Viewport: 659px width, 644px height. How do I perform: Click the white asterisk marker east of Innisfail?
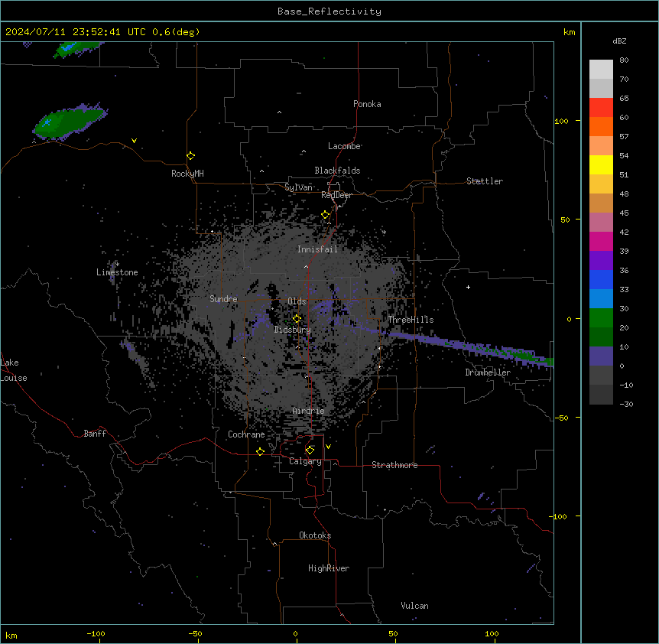click(x=384, y=232)
